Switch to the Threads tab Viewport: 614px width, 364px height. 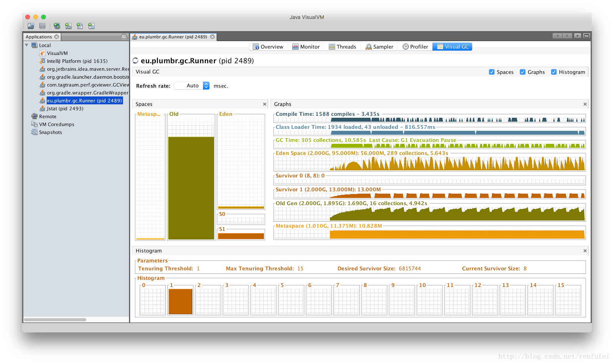pos(342,47)
